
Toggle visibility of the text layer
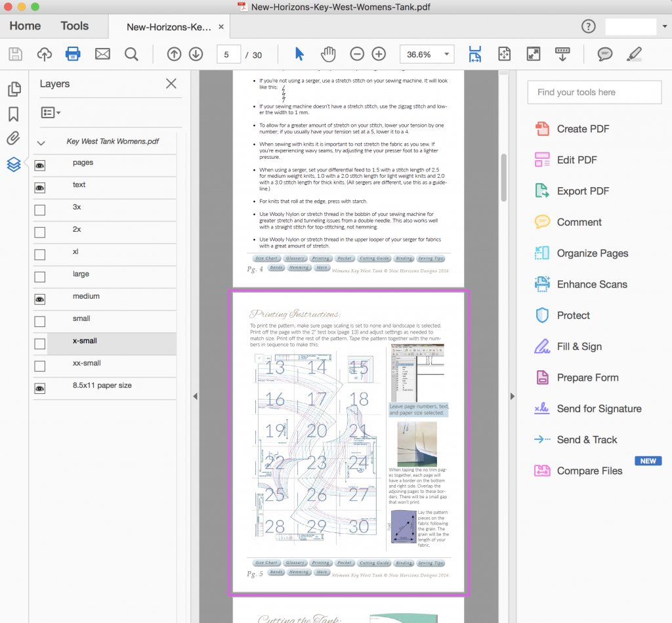coord(40,188)
